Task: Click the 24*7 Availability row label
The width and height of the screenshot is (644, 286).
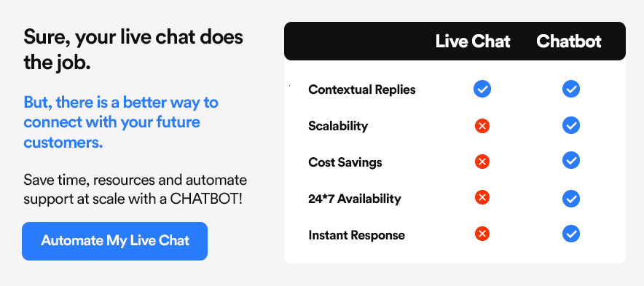Action: coord(355,199)
